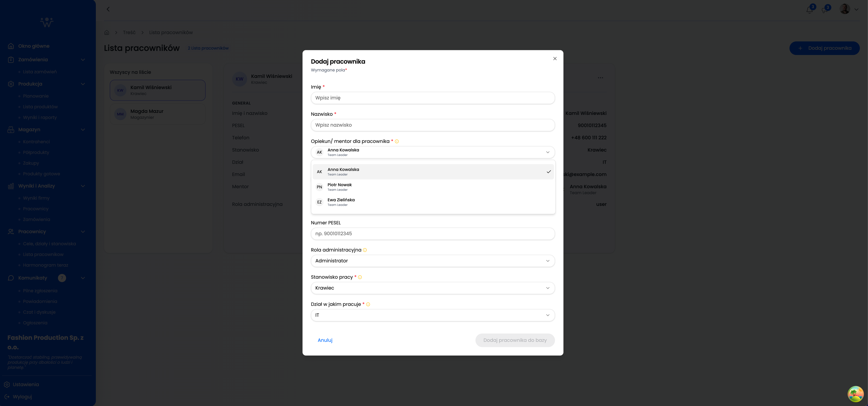Open the Rola administracyjna dropdown
The image size is (868, 406).
(433, 261)
